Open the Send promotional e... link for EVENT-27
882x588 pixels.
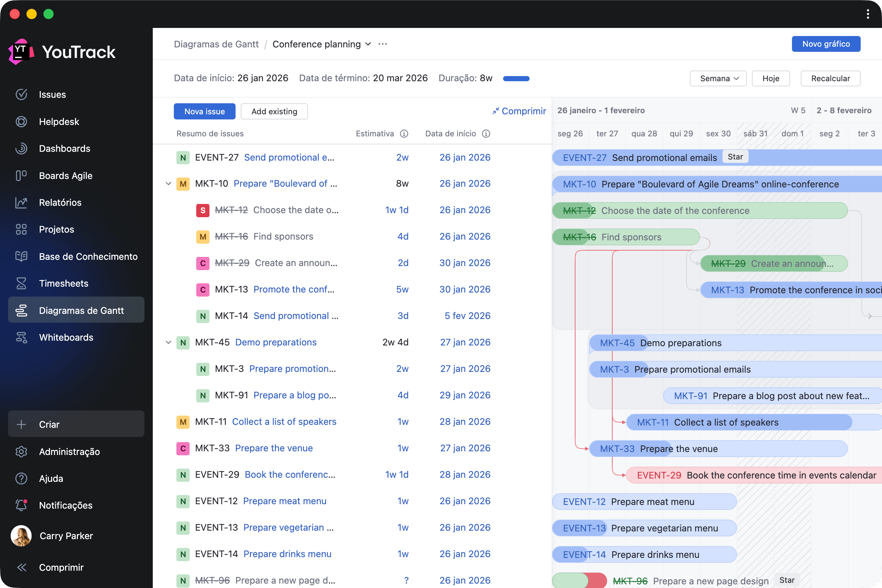[x=289, y=158]
